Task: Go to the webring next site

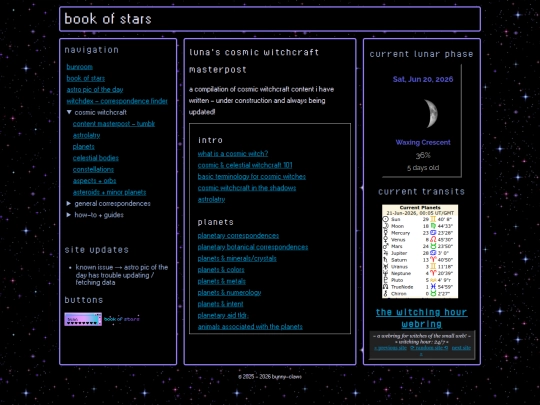Action: tap(461, 348)
